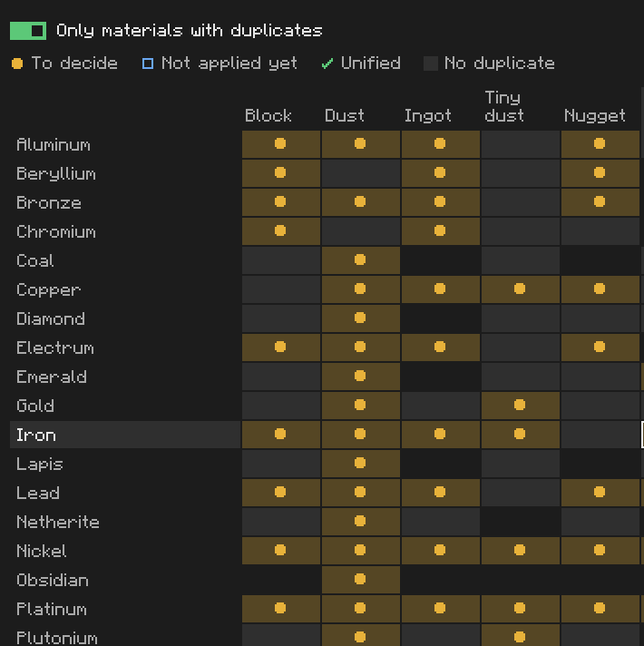Click Copper Tiny dust to-decide cell
The width and height of the screenshot is (644, 646).
(x=521, y=289)
